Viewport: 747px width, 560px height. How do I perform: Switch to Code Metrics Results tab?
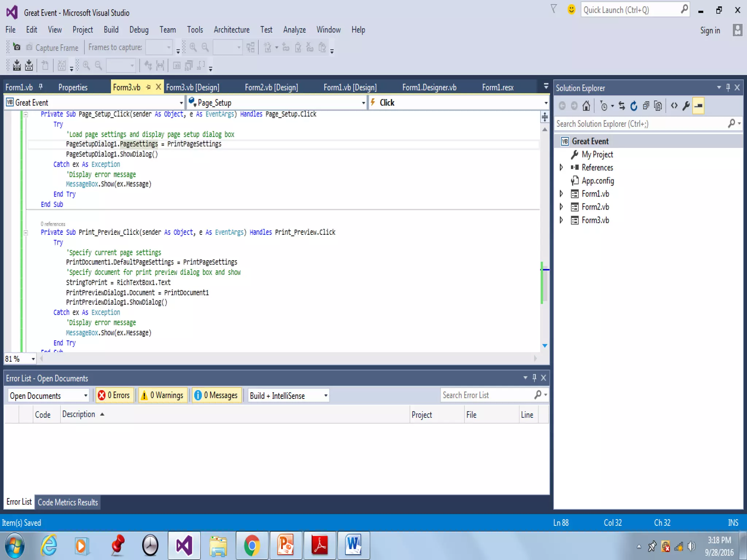pos(68,502)
